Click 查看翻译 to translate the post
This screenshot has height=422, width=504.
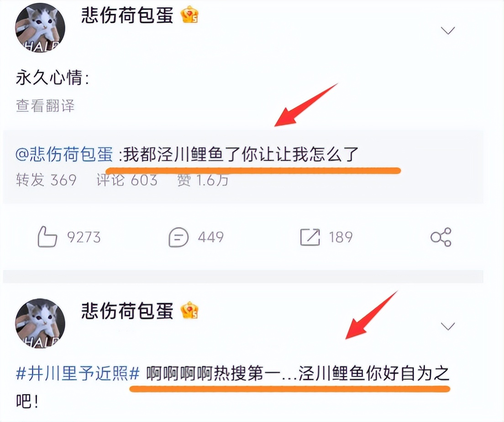pos(45,105)
